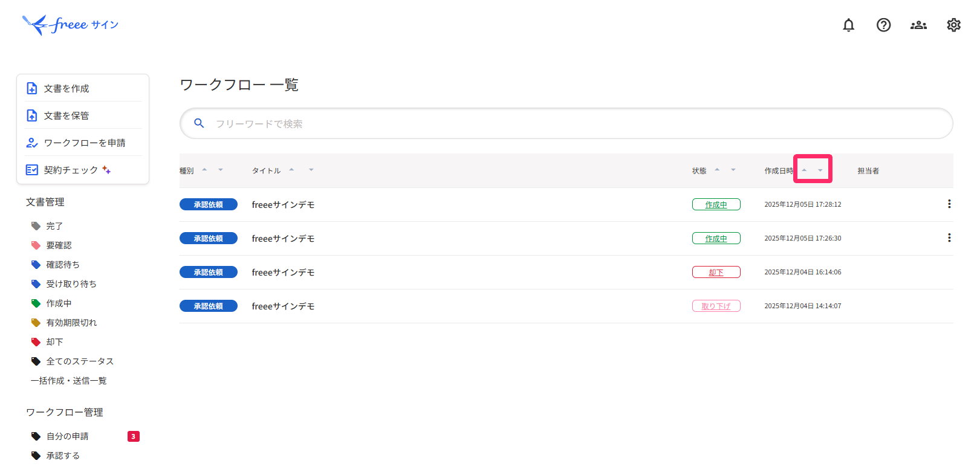The height and width of the screenshot is (469, 980).
Task: Click the 取り下げ status link
Action: click(716, 306)
